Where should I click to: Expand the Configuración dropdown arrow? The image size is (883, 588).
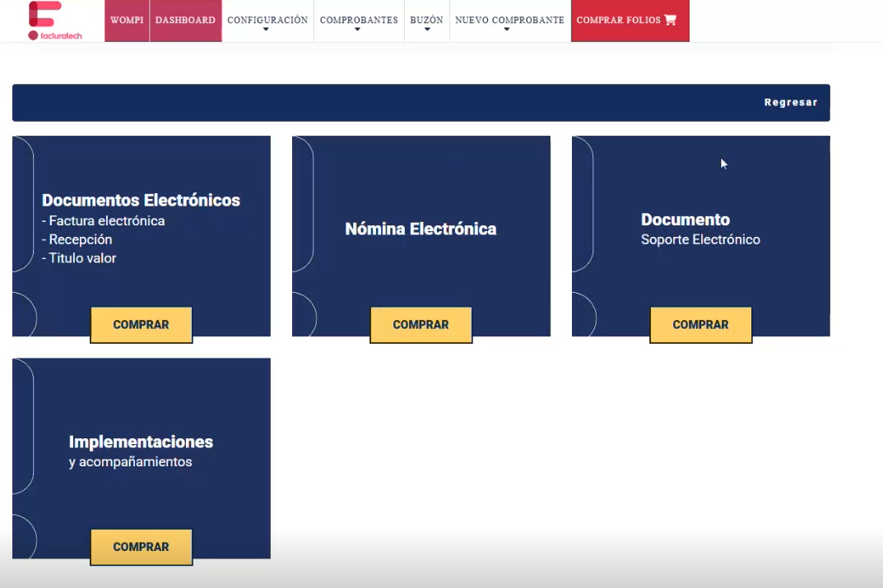coord(267,30)
